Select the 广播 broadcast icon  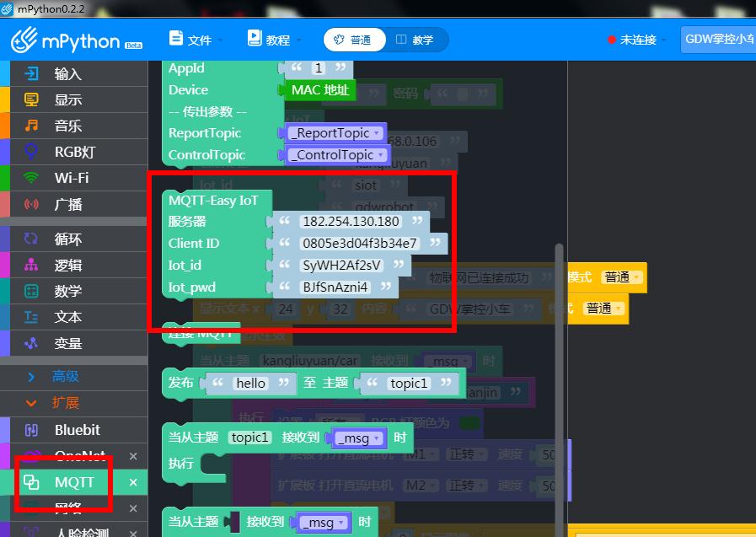31,204
